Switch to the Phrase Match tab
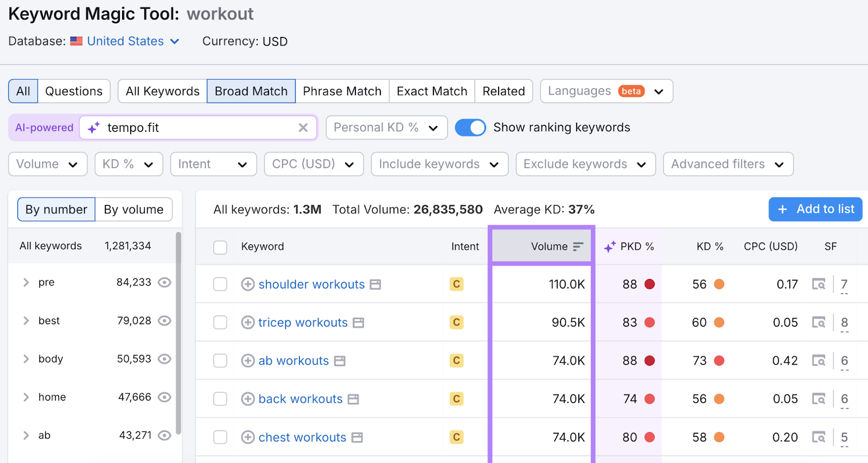Screen dimensions: 868x463 click(342, 91)
